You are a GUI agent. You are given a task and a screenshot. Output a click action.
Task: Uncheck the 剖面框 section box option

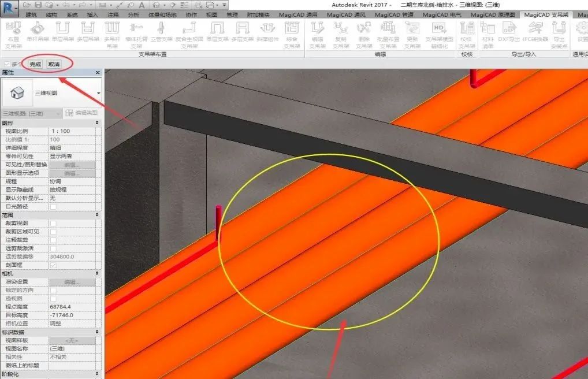tap(54, 264)
